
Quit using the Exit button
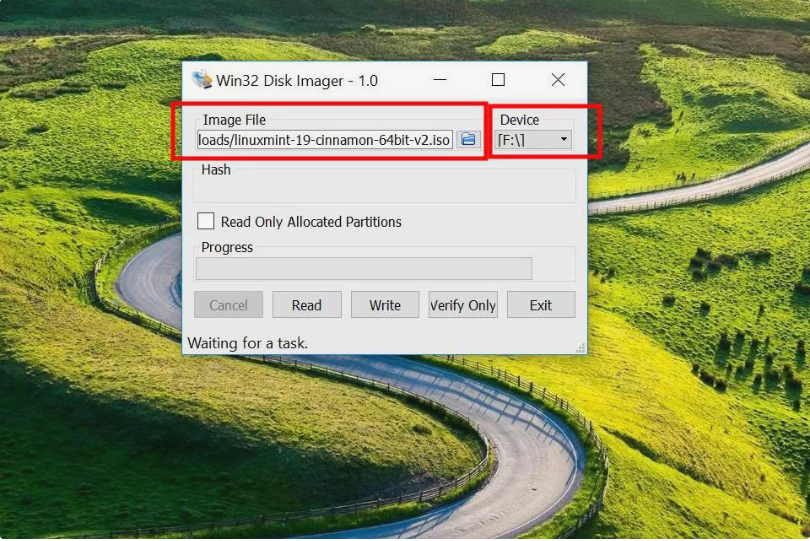tap(541, 305)
